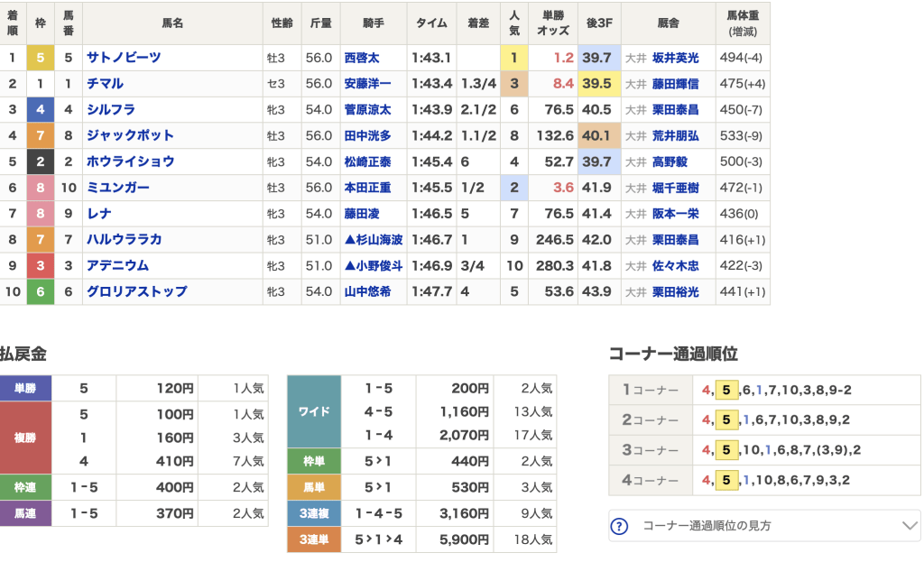Open horse link アデニウム

(x=118, y=265)
